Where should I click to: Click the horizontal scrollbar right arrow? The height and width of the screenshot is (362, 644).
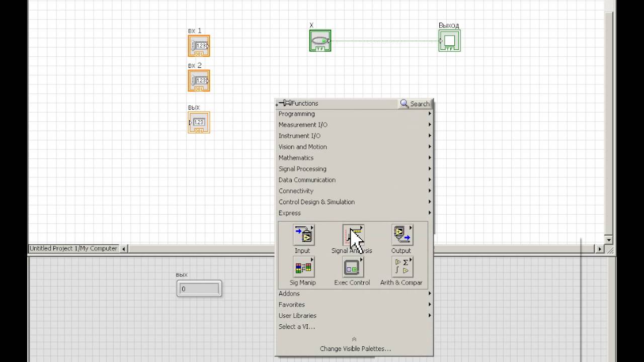[x=599, y=249]
